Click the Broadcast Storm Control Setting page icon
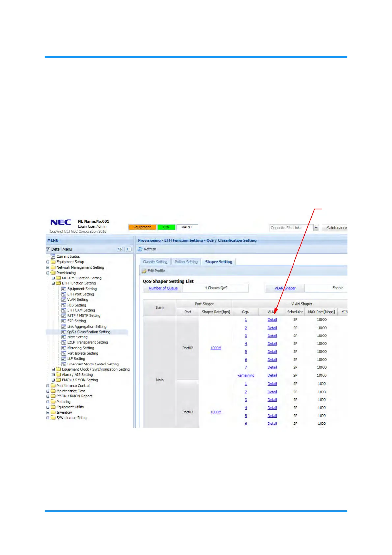This screenshot has height=555, width=392. pos(64,364)
